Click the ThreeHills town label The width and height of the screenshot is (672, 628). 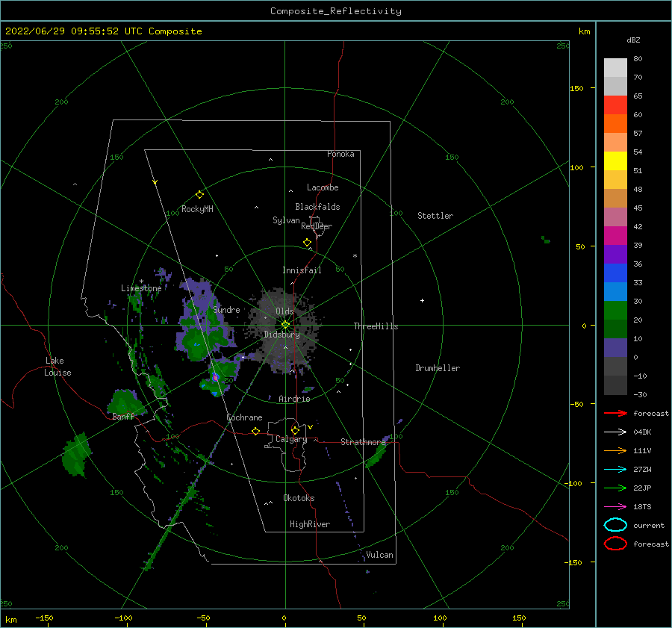point(376,326)
